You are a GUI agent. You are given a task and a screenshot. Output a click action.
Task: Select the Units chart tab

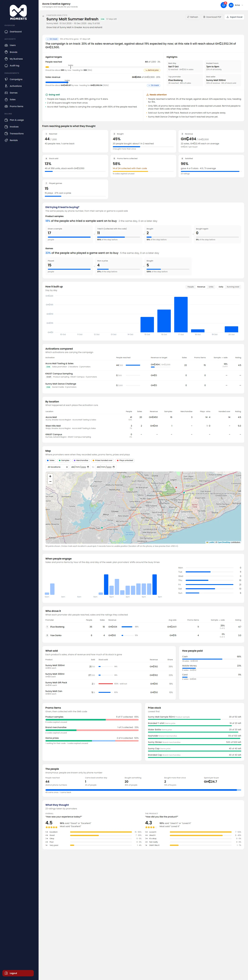tap(211, 287)
